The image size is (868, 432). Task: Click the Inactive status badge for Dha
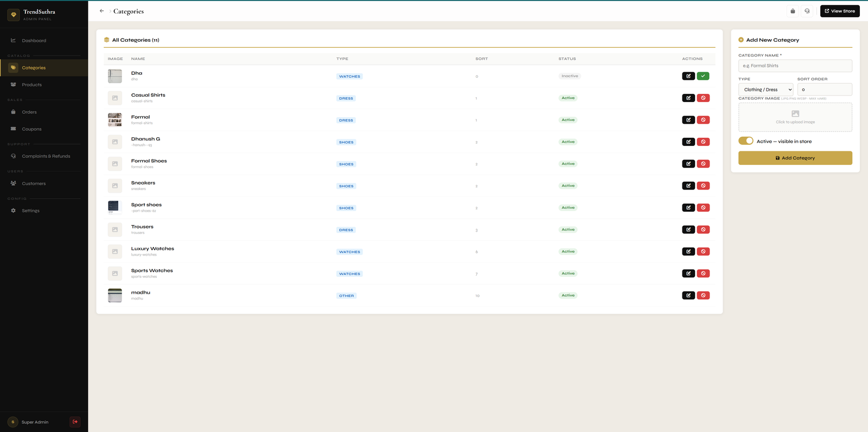(570, 76)
